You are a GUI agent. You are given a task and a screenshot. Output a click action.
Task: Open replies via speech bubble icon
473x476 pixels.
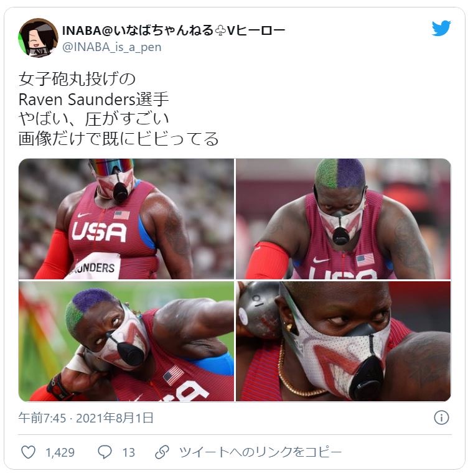click(x=105, y=452)
